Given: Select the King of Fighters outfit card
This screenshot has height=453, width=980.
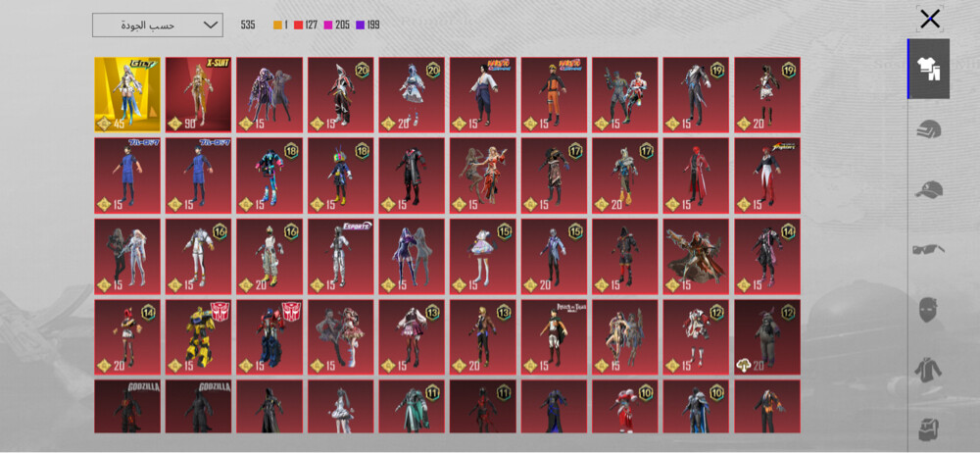Looking at the screenshot, I should point(767,176).
